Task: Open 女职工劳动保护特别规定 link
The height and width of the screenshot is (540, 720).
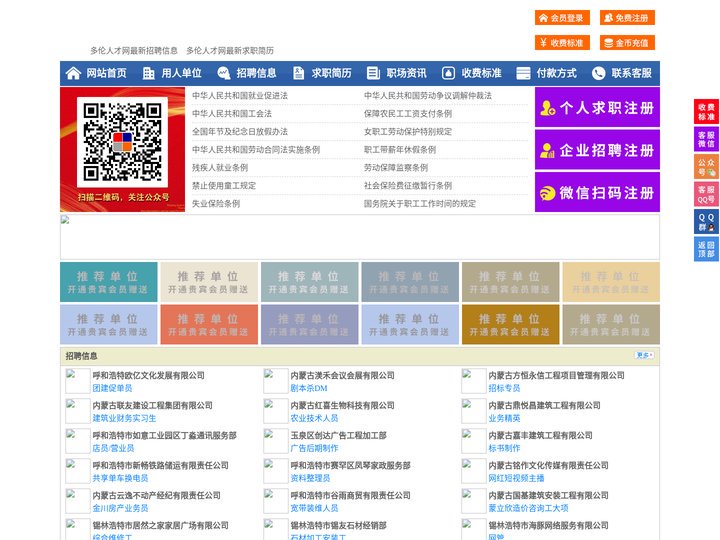Action: pyautogui.click(x=408, y=131)
